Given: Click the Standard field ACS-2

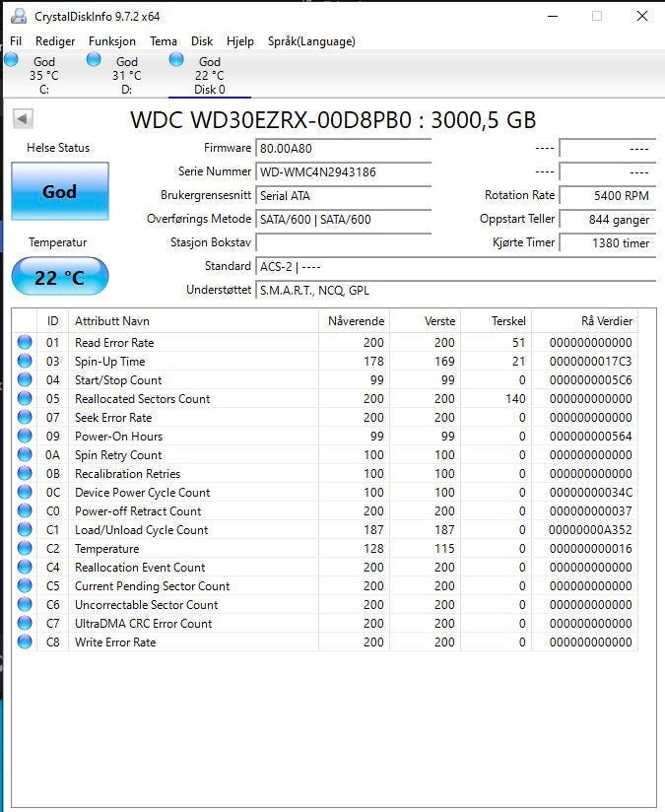Looking at the screenshot, I should pos(456,267).
